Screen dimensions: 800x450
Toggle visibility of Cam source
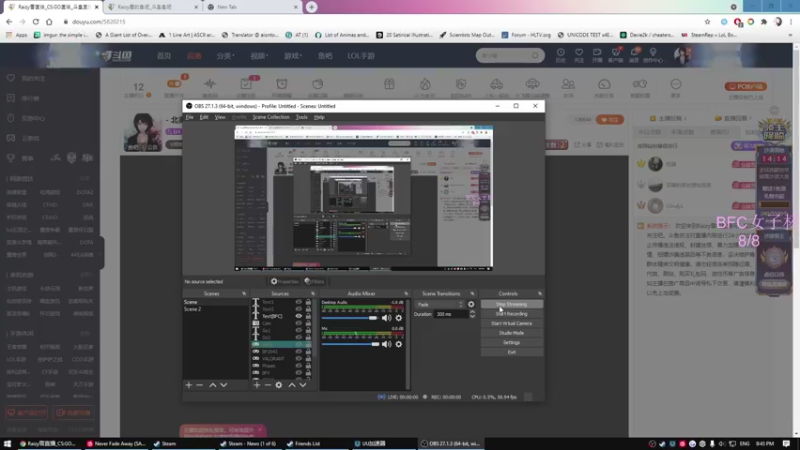coord(298,323)
